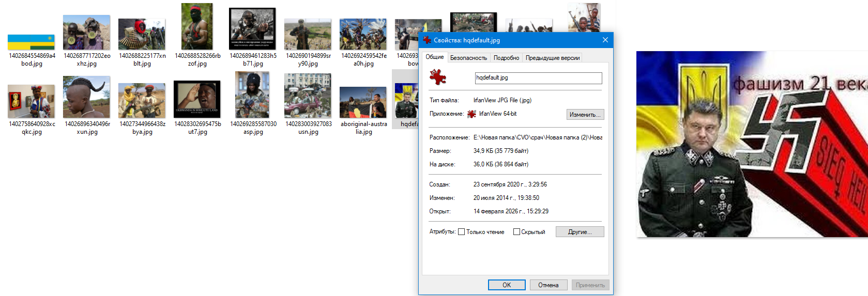This screenshot has width=868, height=296.
Task: Click the size value 34,9 КБ (35 779 байт)
Action: coord(501,151)
